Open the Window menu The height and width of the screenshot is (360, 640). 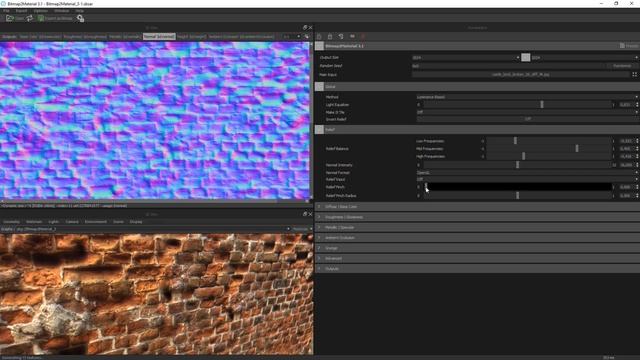point(62,11)
